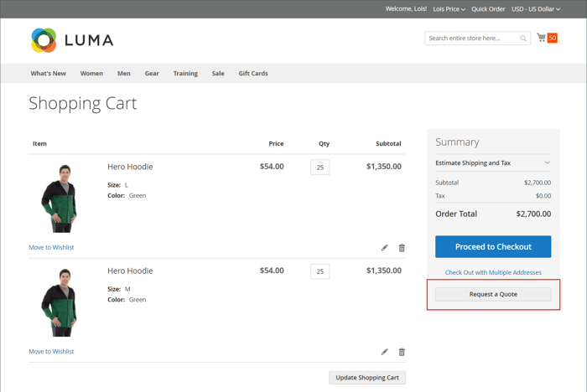This screenshot has width=587, height=392.
Task: Click the Luma logo icon
Action: [44, 39]
